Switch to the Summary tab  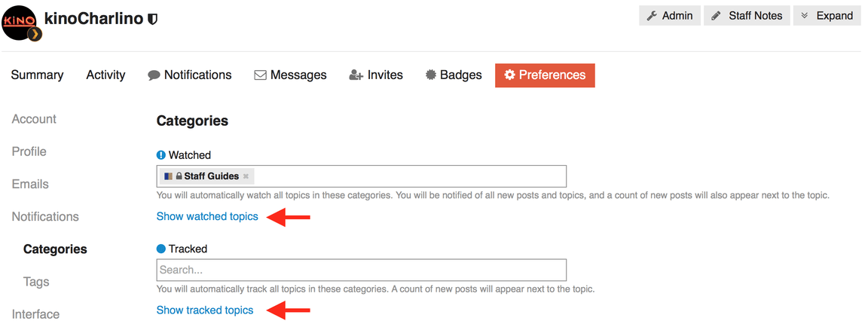(37, 75)
